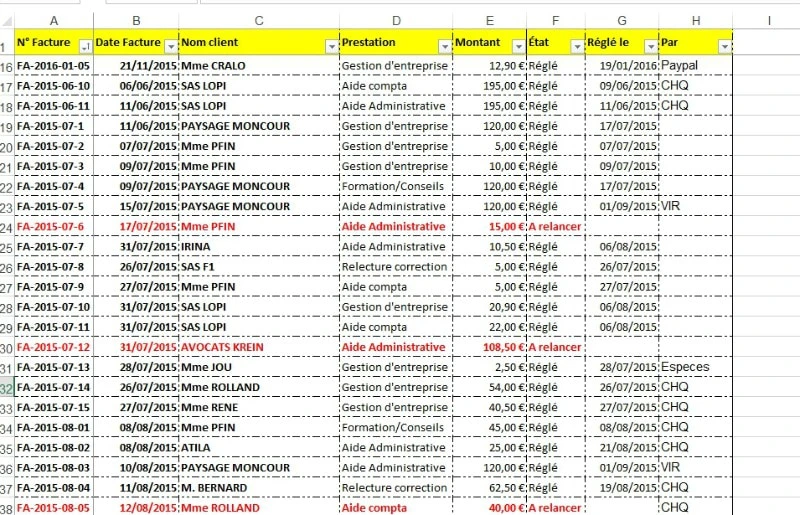
Task: Click amount cell 62,50 €
Action: (x=489, y=488)
